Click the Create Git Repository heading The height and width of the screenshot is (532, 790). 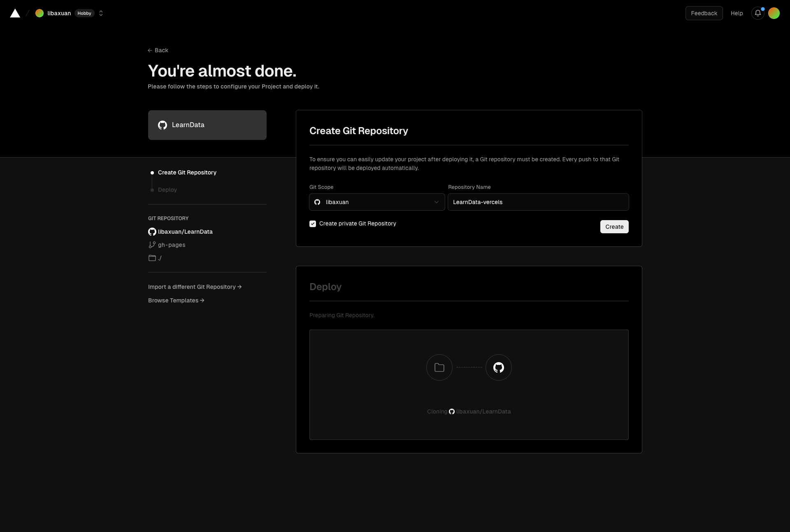pos(359,131)
